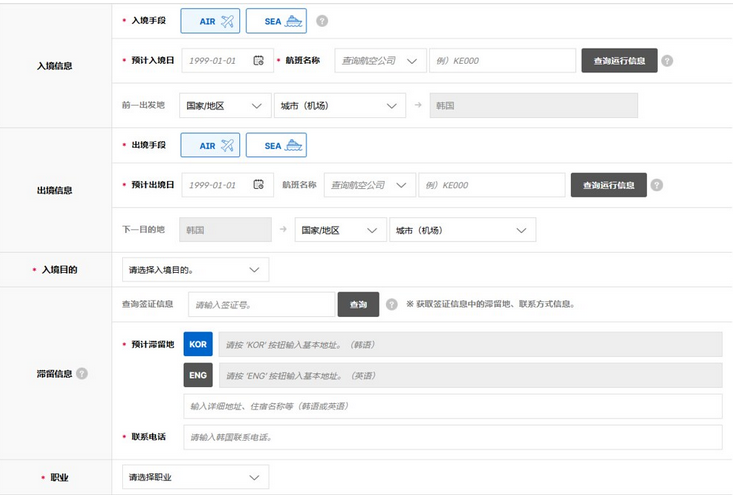This screenshot has width=733, height=496.
Task: Click help icon beside exit flight query button
Action: pos(657,185)
